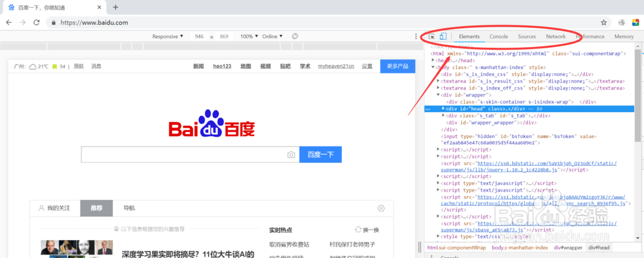Select the 推荐 feed tab
The image size is (644, 258).
point(97,208)
